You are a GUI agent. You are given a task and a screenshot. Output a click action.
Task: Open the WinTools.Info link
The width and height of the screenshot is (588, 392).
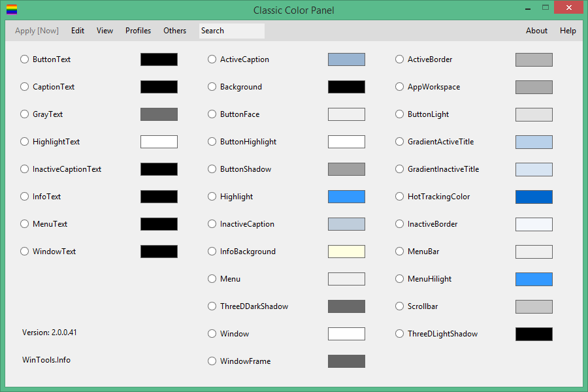46,360
